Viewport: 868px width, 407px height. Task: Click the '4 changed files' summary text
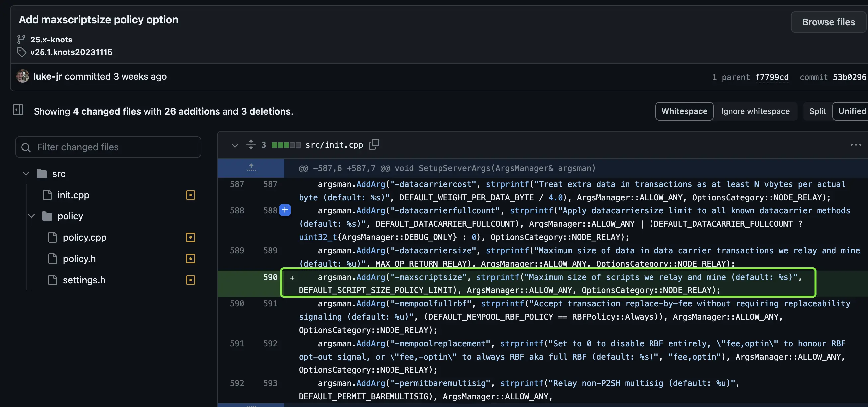(107, 111)
